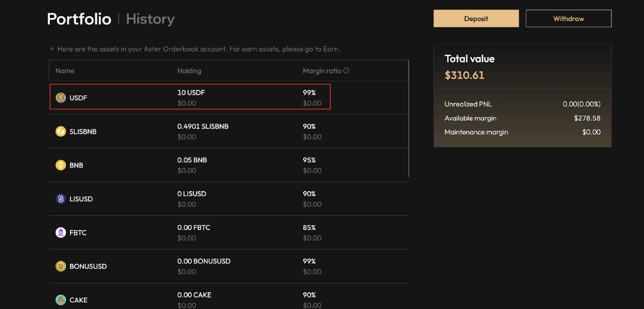Viewport: 644px width, 309px height.
Task: Click the BONUSUSD coin icon
Action: click(61, 266)
